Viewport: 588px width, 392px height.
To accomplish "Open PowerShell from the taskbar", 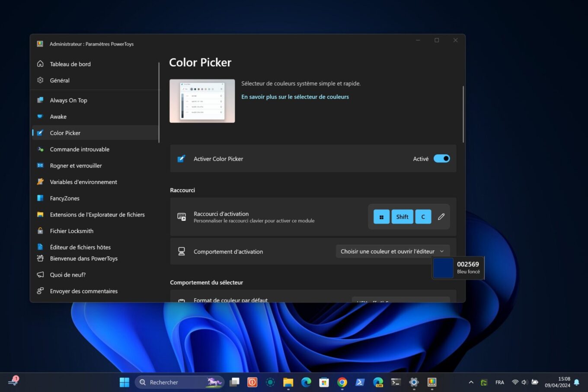I will (x=360, y=382).
